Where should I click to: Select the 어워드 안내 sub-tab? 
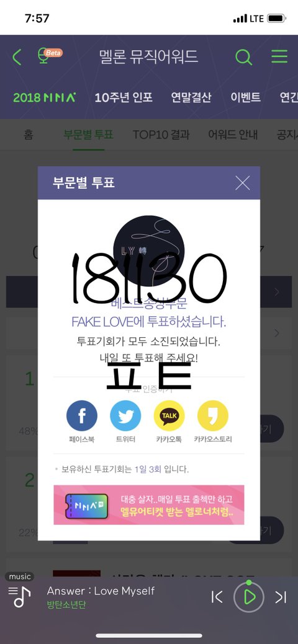tap(233, 135)
